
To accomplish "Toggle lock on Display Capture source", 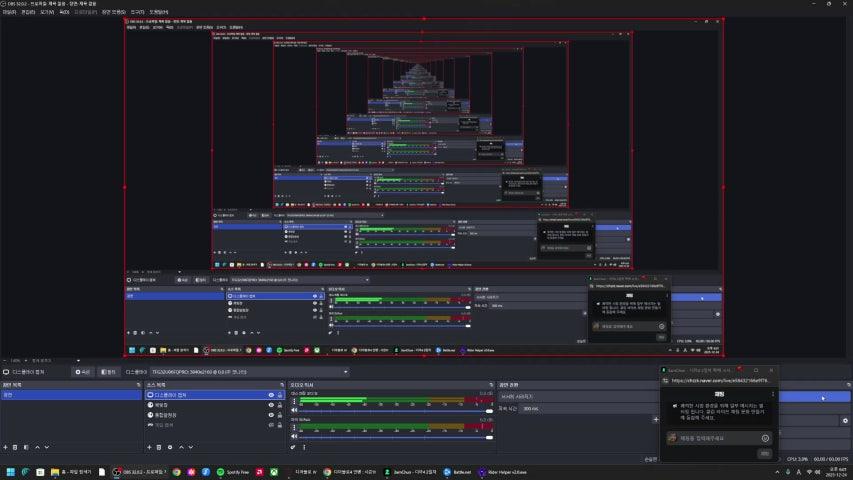I will (280, 395).
